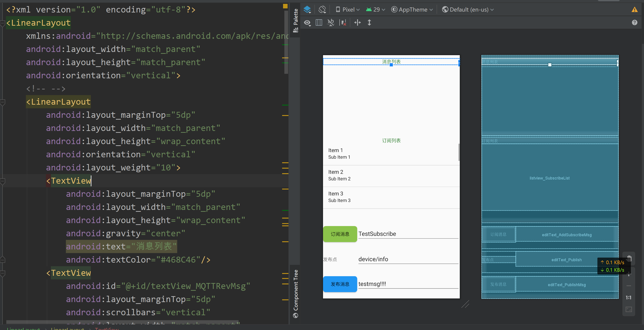Click the blue 发布消息 button in preview
The width and height of the screenshot is (644, 330).
click(x=340, y=284)
